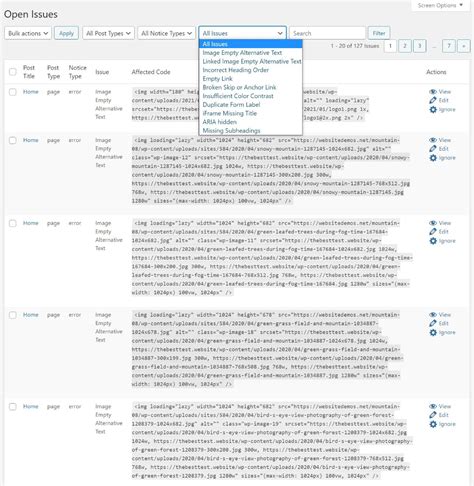Image resolution: width=474 pixels, height=486 pixels.
Task: Check the box for the green-grass-field issue row
Action: [x=13, y=315]
